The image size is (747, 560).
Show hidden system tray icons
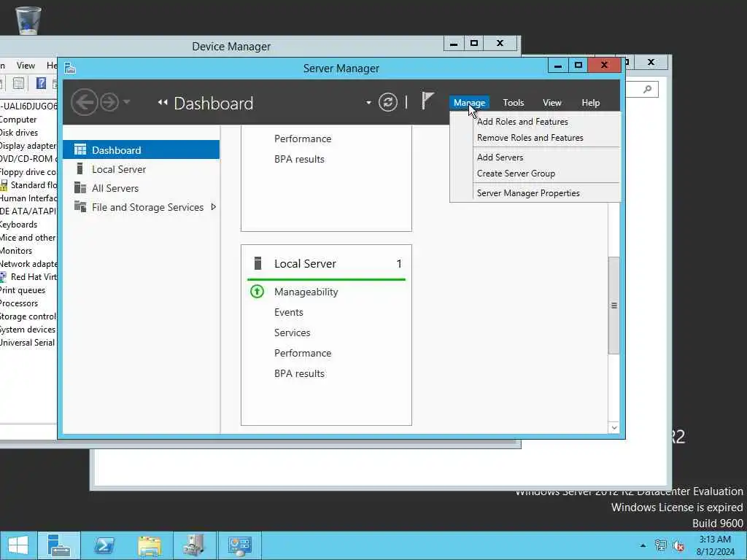(x=643, y=545)
